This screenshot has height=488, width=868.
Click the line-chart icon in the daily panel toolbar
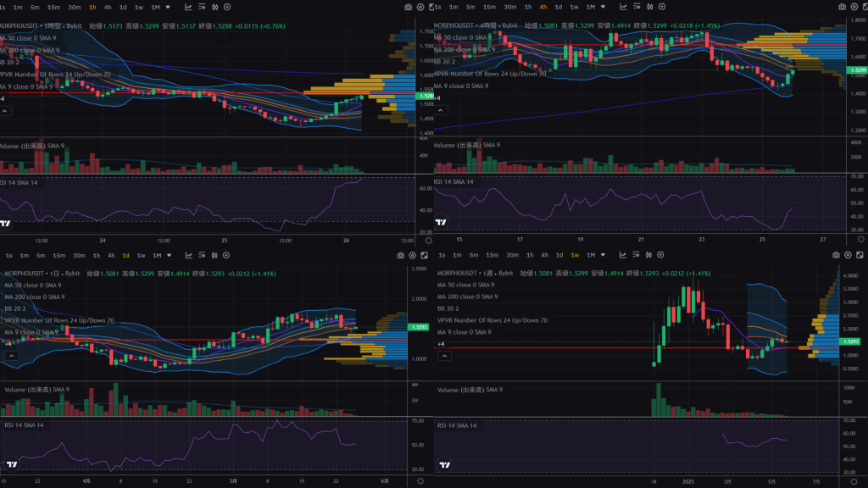[x=189, y=255]
